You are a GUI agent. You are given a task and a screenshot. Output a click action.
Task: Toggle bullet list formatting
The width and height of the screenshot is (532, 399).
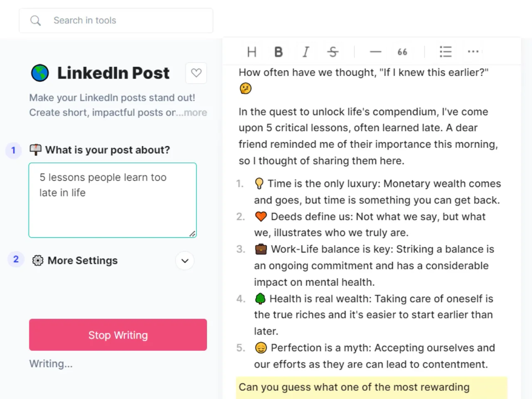pos(446,52)
